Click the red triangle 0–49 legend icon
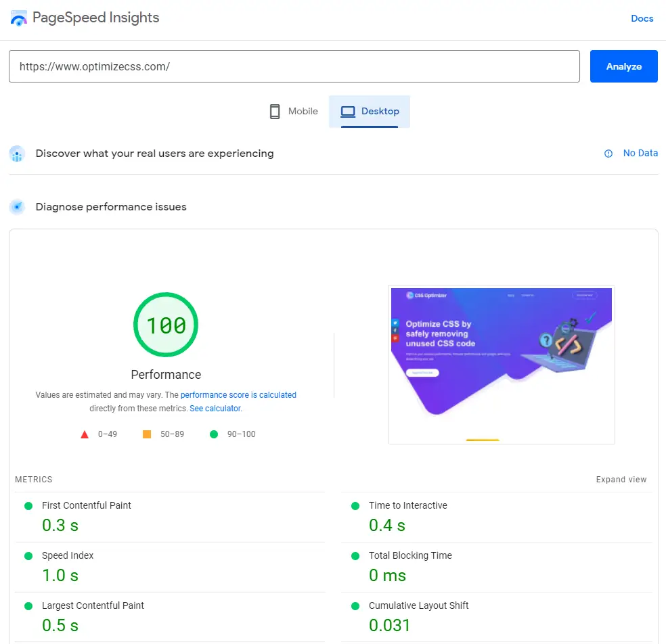666x644 pixels. point(85,434)
